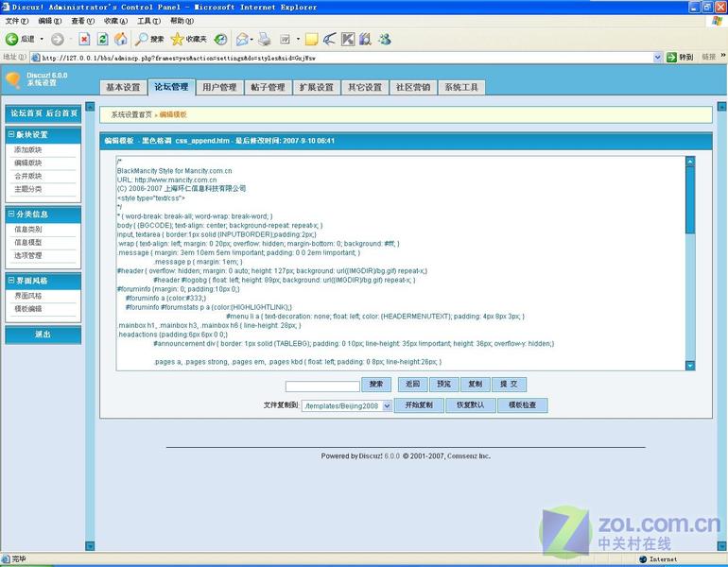This screenshot has height=567, width=728.
Task: Click the page icon in address bar
Action: pyautogui.click(x=35, y=58)
